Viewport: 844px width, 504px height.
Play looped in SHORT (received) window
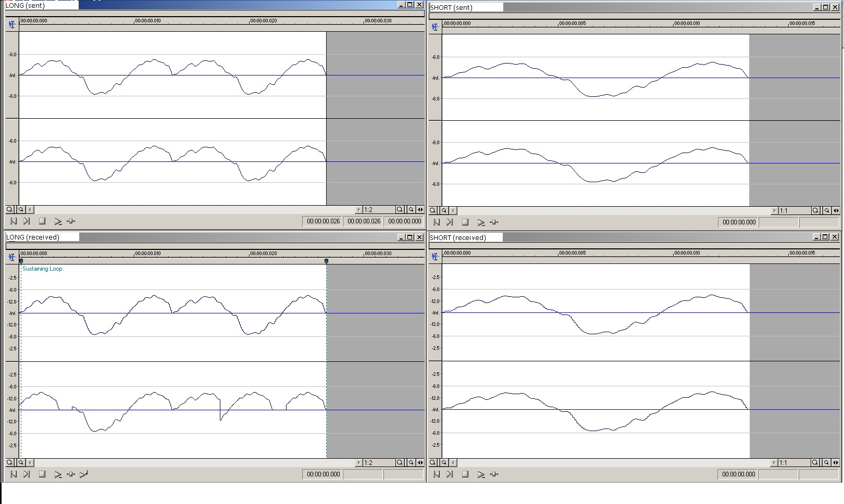point(494,474)
